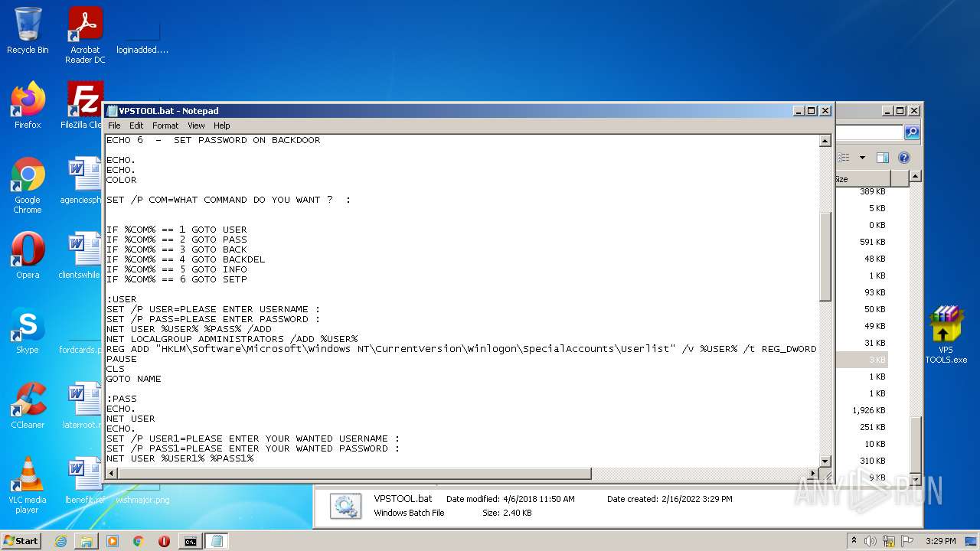Select the laterroot Word document icon
This screenshot has width=980, height=551.
[83, 405]
